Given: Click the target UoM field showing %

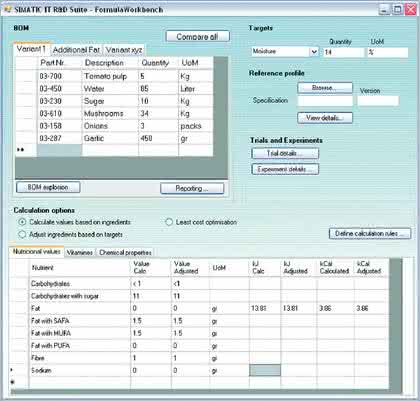Looking at the screenshot, I should (x=388, y=52).
